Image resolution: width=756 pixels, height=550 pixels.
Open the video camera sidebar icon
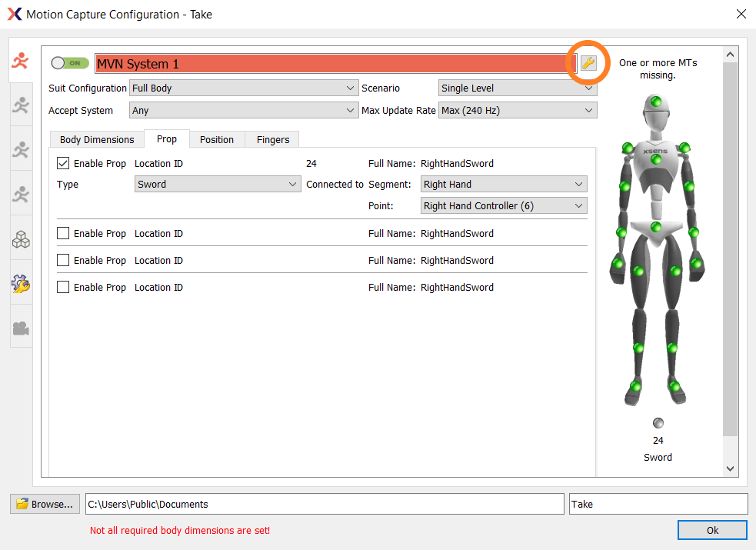pyautogui.click(x=21, y=328)
